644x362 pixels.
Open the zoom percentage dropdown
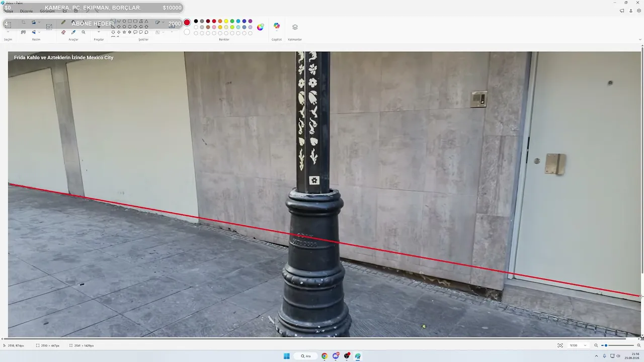(585, 345)
